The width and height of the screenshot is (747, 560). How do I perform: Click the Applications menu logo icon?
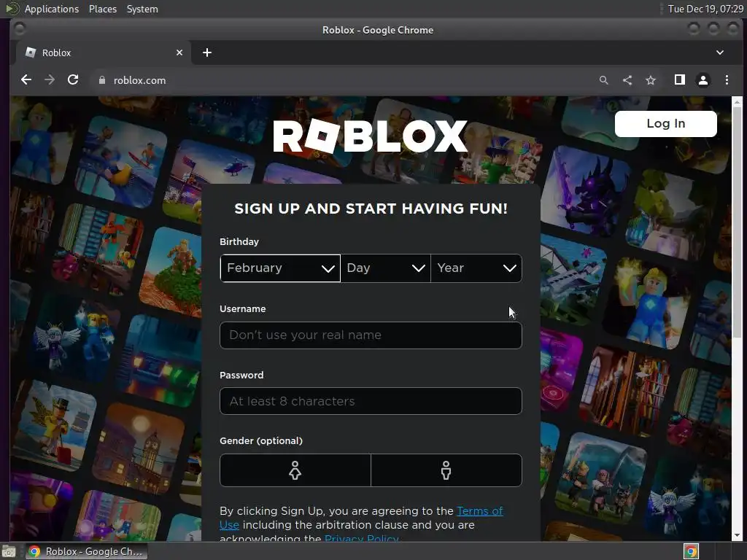12,9
